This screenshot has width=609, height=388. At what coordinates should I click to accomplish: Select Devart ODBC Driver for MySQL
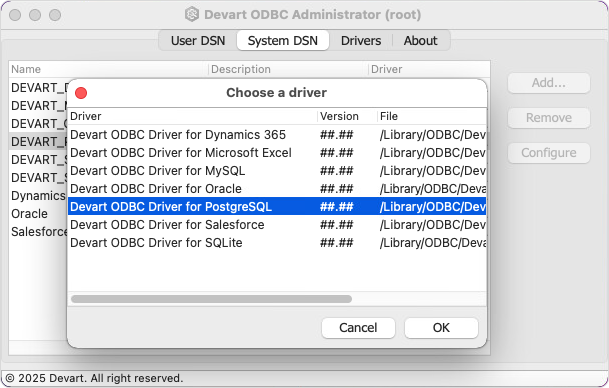[277, 171]
